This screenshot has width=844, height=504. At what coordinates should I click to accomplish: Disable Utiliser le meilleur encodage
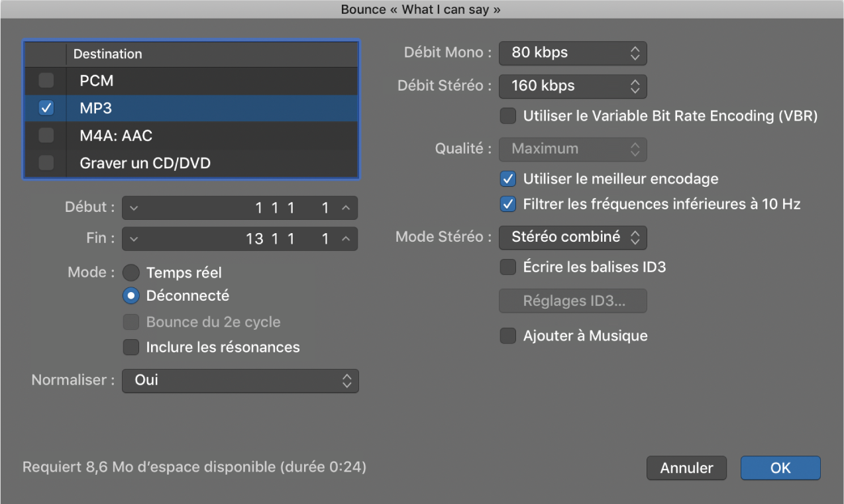pos(508,179)
